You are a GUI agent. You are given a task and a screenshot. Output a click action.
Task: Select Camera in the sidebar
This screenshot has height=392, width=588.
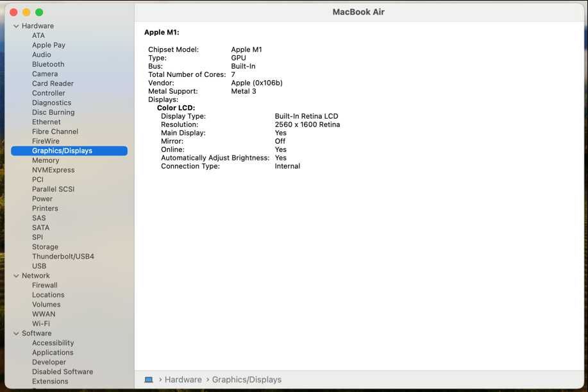click(45, 74)
